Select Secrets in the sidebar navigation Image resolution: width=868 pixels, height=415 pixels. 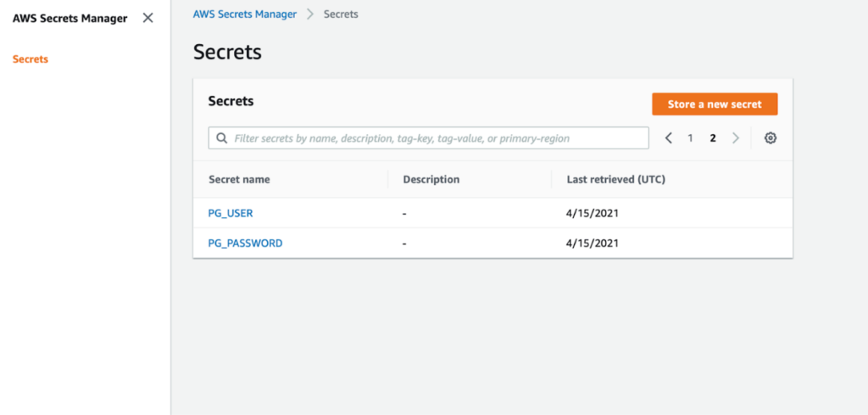click(x=31, y=59)
